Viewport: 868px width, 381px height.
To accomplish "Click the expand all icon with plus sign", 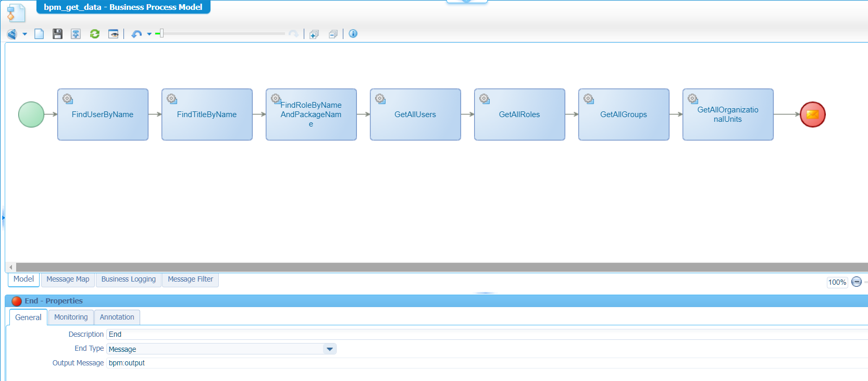I will tap(314, 34).
